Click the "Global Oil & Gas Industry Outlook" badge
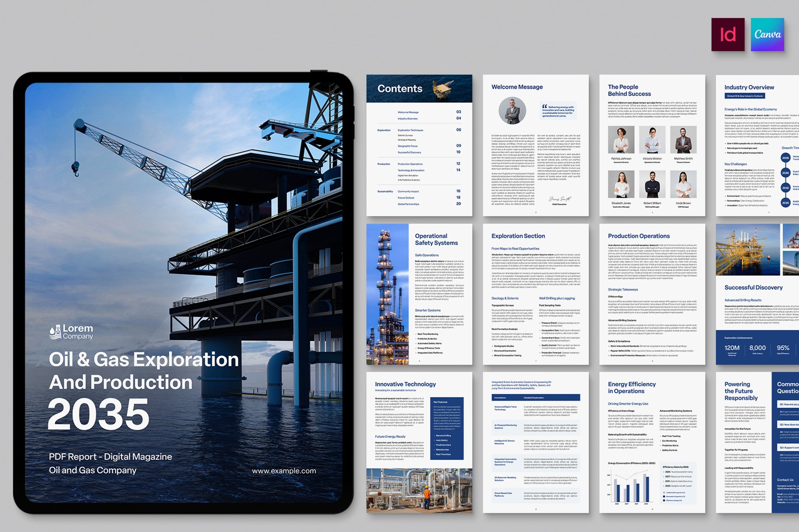The width and height of the screenshot is (799, 532). click(x=745, y=96)
